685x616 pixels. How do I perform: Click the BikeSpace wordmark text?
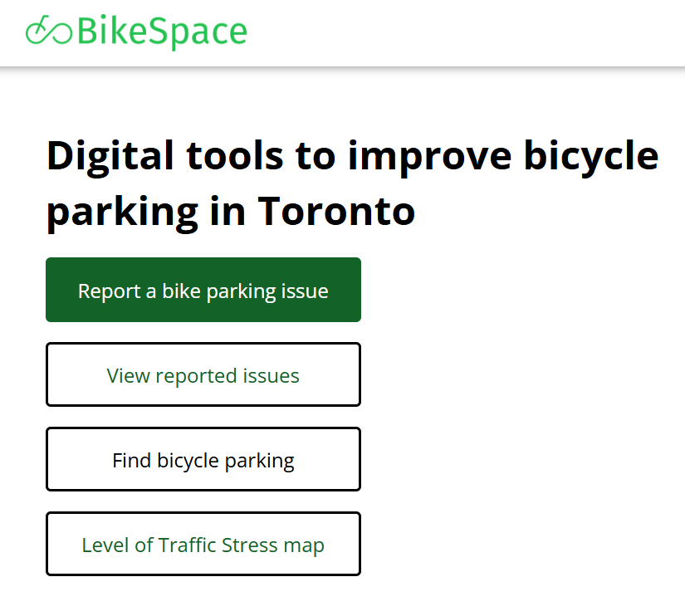click(x=160, y=31)
